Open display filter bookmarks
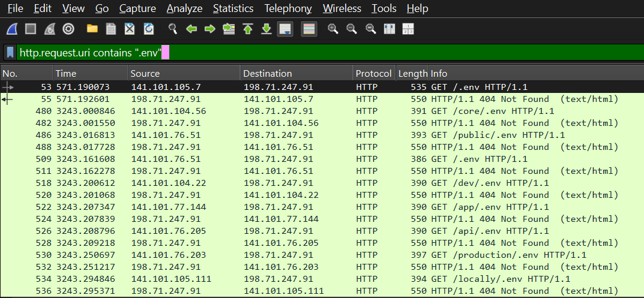 pos(10,53)
